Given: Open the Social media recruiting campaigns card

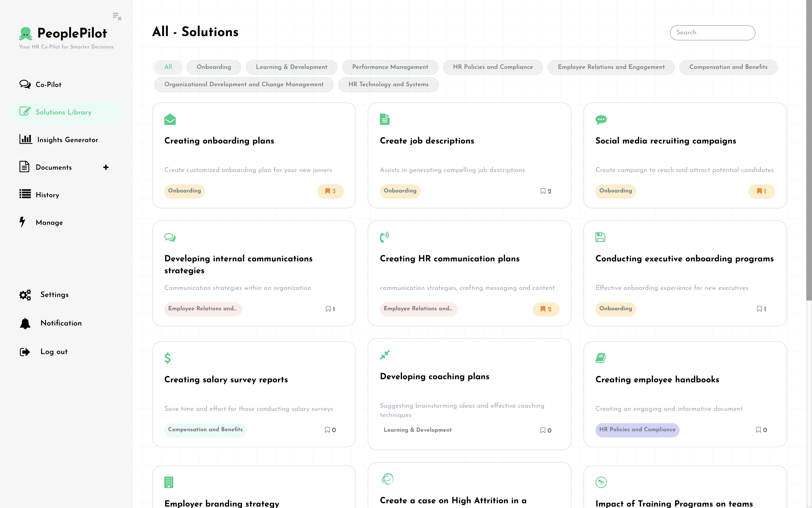Looking at the screenshot, I should pyautogui.click(x=665, y=141).
